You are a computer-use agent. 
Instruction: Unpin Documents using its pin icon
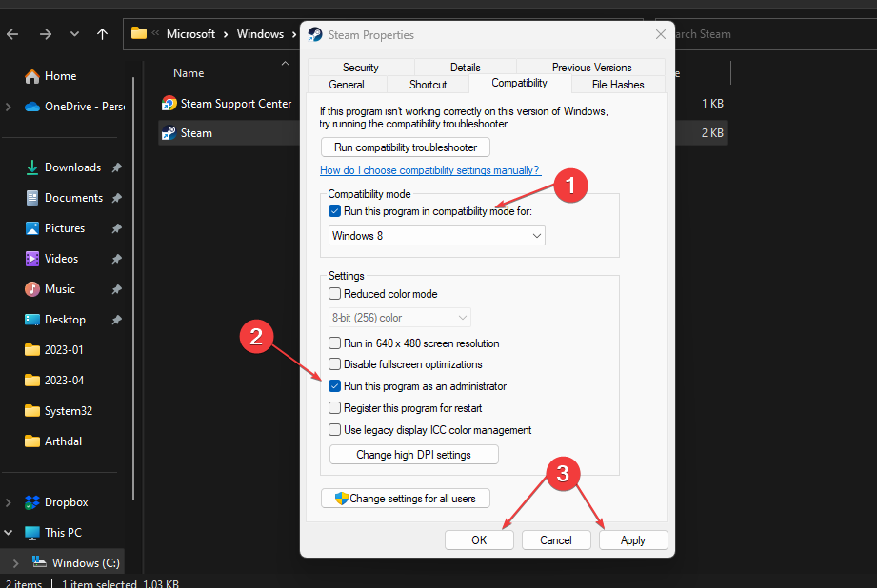click(x=116, y=198)
